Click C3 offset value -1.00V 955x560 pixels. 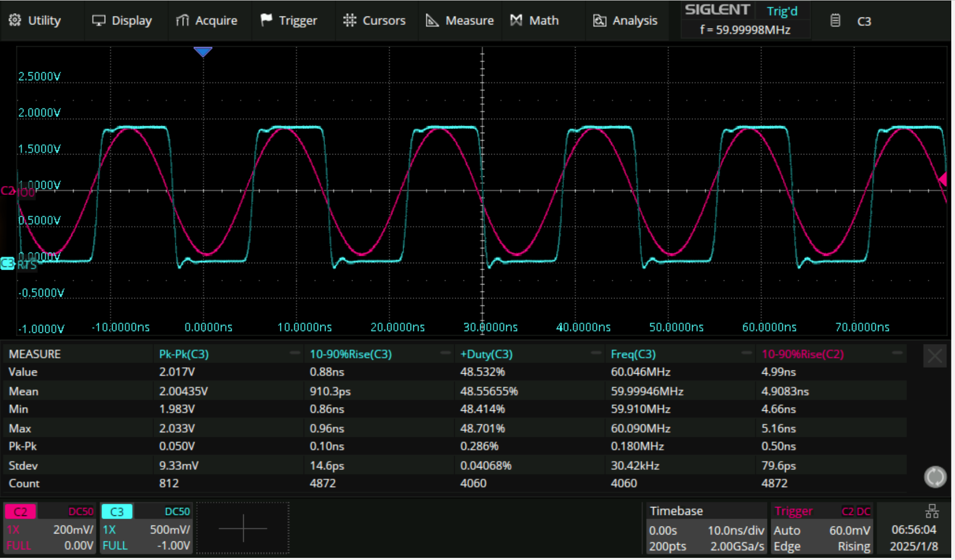point(173,546)
